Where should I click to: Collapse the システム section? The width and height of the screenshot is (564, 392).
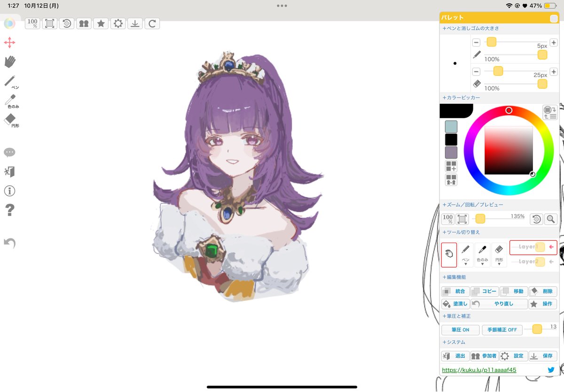(x=454, y=342)
